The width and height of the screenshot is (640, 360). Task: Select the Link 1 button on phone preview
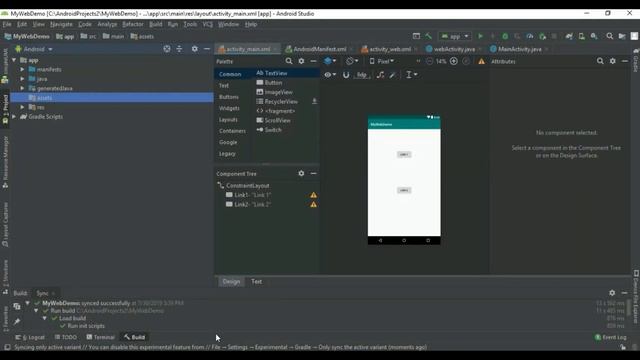coord(404,154)
